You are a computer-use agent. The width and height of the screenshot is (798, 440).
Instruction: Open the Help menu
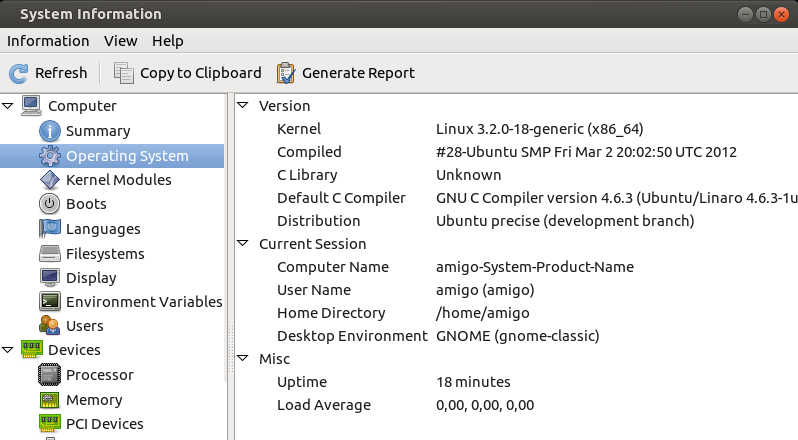pos(167,41)
